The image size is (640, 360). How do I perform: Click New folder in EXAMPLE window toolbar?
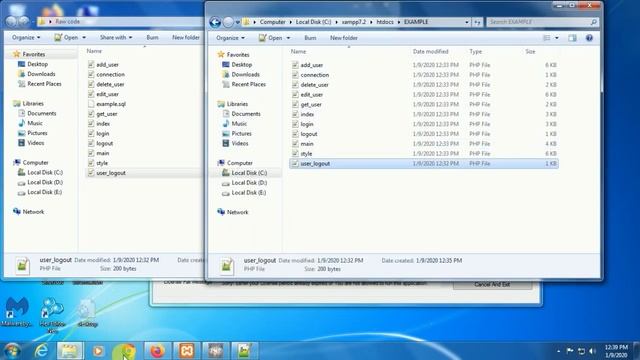point(344,38)
